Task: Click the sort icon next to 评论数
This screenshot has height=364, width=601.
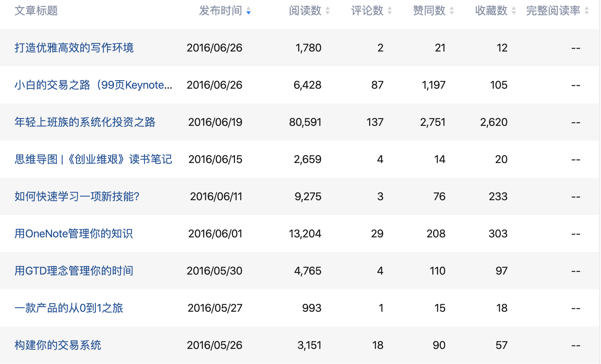Action: (x=390, y=11)
